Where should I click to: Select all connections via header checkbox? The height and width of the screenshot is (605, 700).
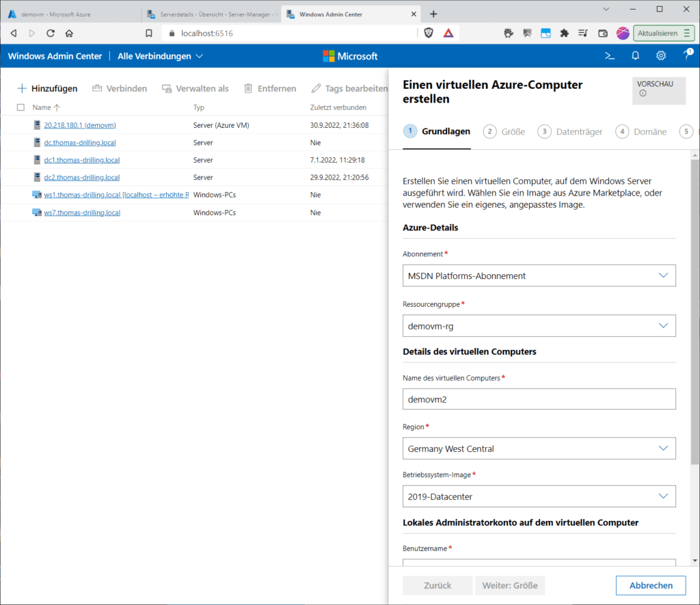tap(21, 107)
